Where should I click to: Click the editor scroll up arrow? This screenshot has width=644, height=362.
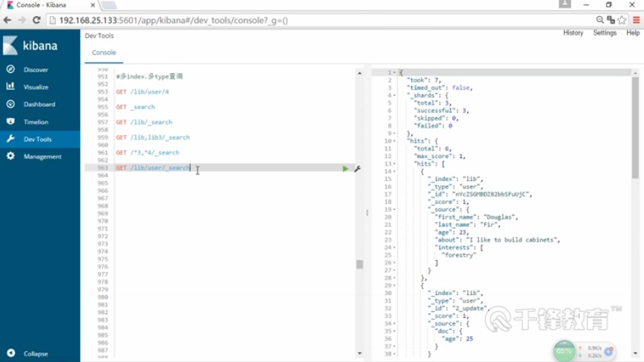pos(360,73)
